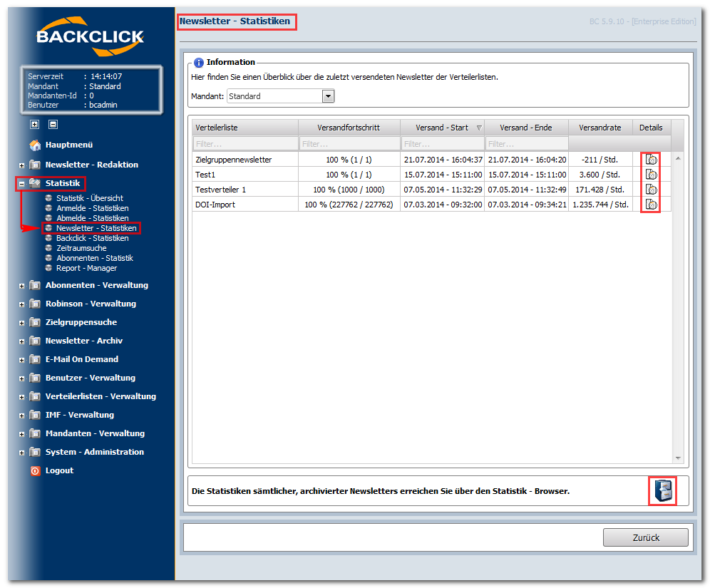
Task: Select Newsletter - Statistiken menu entry
Action: click(96, 227)
